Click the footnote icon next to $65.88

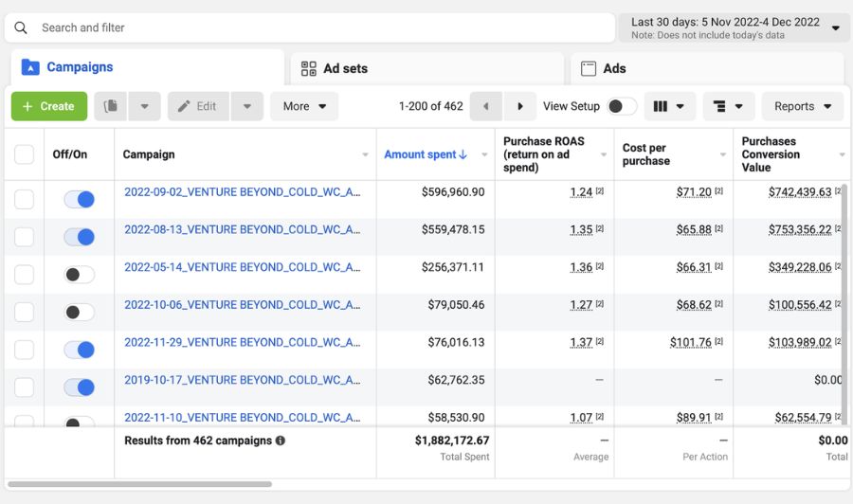pyautogui.click(x=718, y=228)
